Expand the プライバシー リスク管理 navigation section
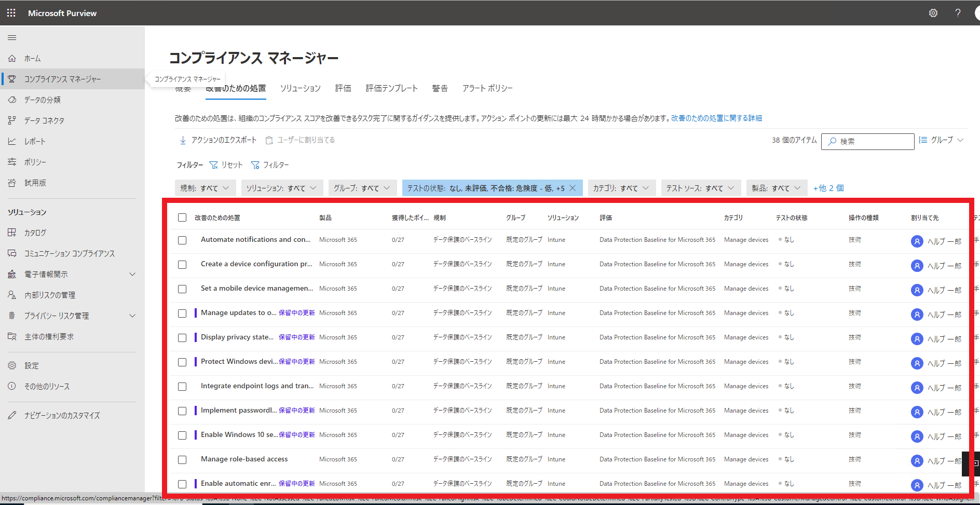Screen dimensions: 980x505 pos(132,316)
